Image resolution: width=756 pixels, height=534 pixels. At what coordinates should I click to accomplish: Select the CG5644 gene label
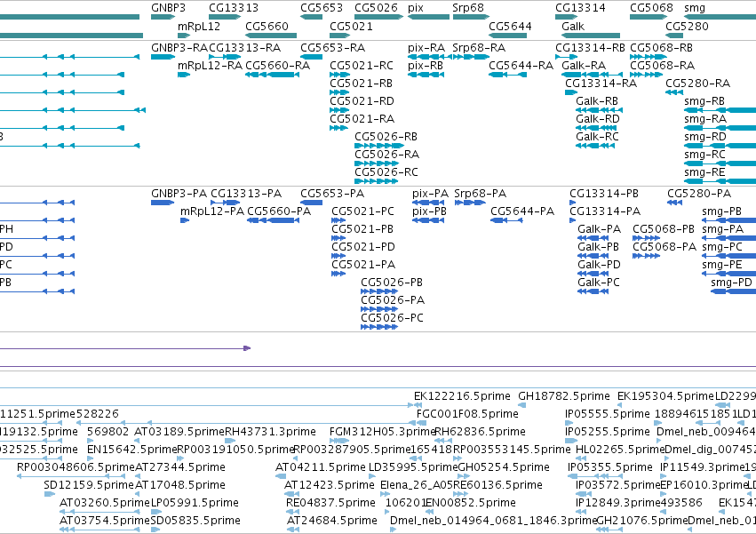[x=510, y=26]
